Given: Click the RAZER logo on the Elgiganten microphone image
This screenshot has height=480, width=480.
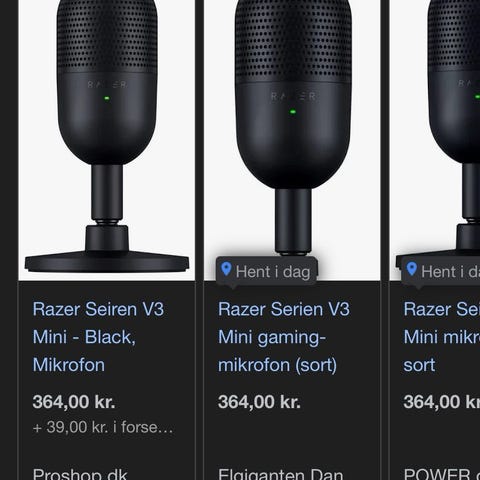Looking at the screenshot, I should click(x=293, y=97).
